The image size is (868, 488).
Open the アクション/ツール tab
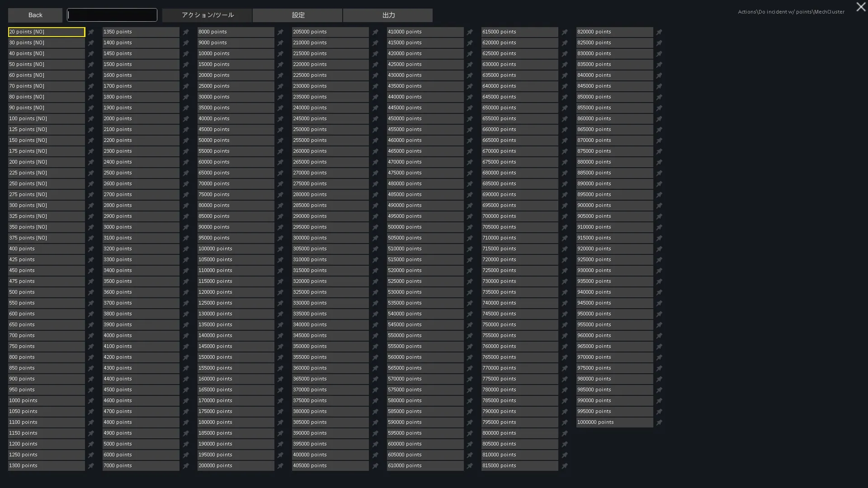207,15
